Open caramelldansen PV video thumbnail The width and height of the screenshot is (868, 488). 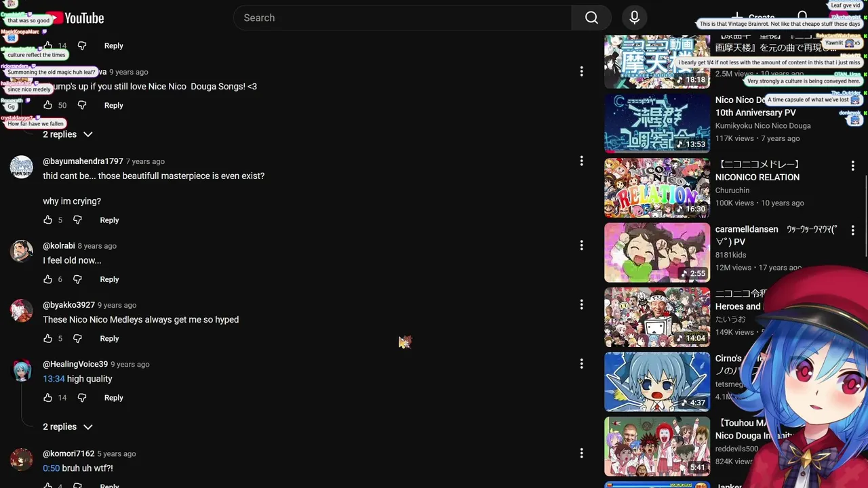[657, 252]
